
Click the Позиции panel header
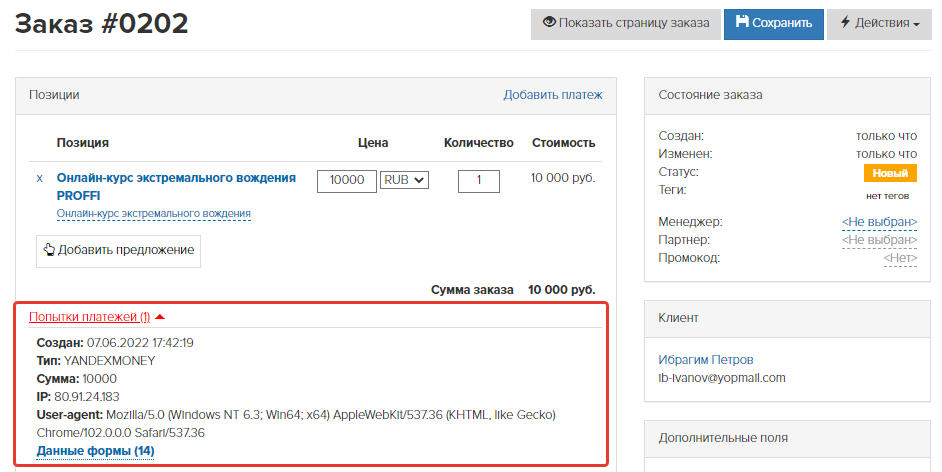click(316, 96)
